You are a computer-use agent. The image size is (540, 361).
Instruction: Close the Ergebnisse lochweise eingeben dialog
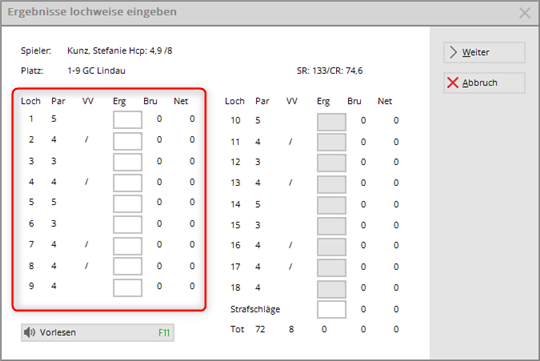(x=525, y=13)
